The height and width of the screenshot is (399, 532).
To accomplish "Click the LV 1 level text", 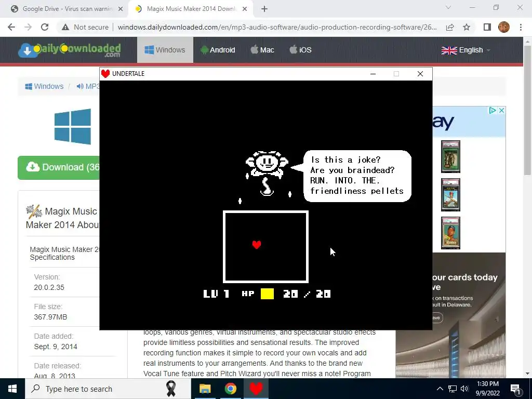I will 216,294.
